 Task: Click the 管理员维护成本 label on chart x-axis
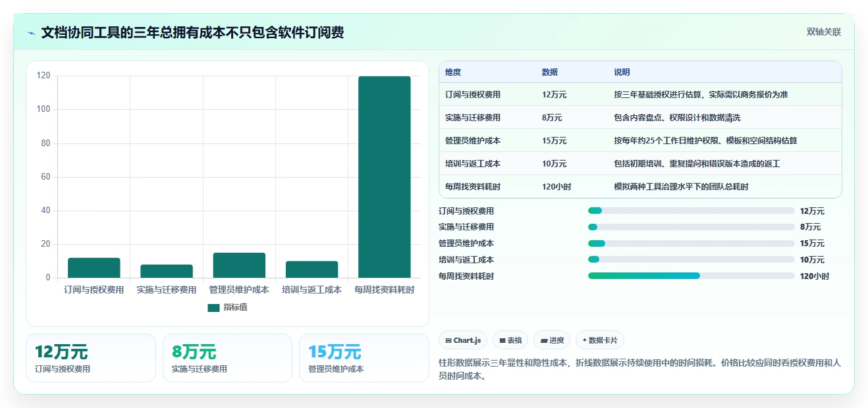[239, 290]
